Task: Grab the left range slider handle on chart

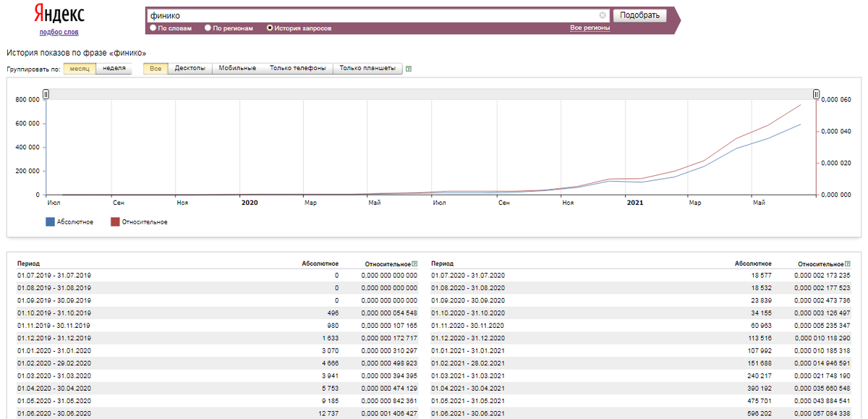Action: point(46,94)
